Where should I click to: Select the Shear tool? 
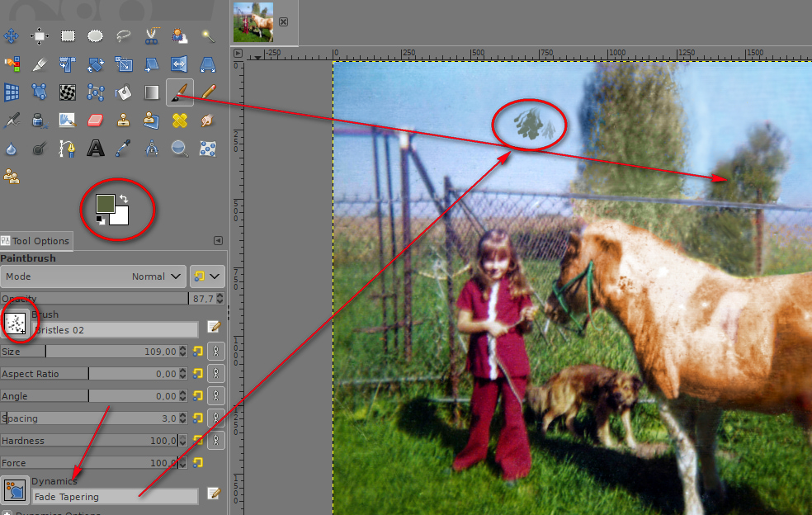[x=151, y=64]
